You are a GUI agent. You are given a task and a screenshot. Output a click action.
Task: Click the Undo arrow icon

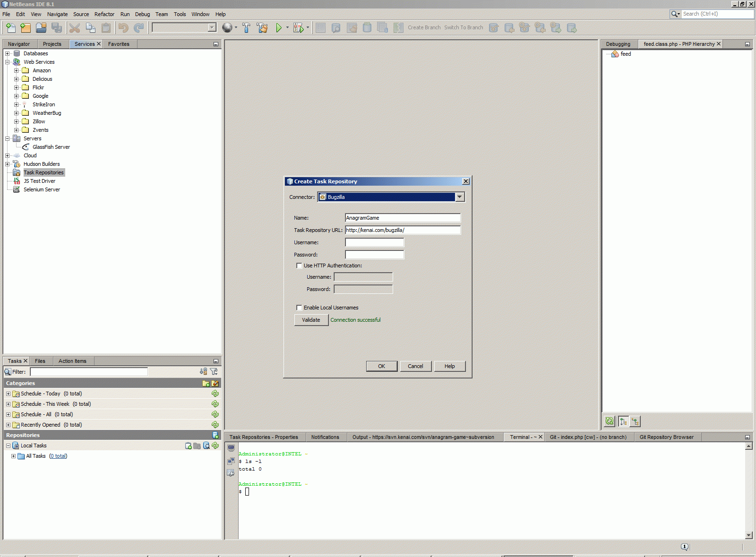(123, 28)
